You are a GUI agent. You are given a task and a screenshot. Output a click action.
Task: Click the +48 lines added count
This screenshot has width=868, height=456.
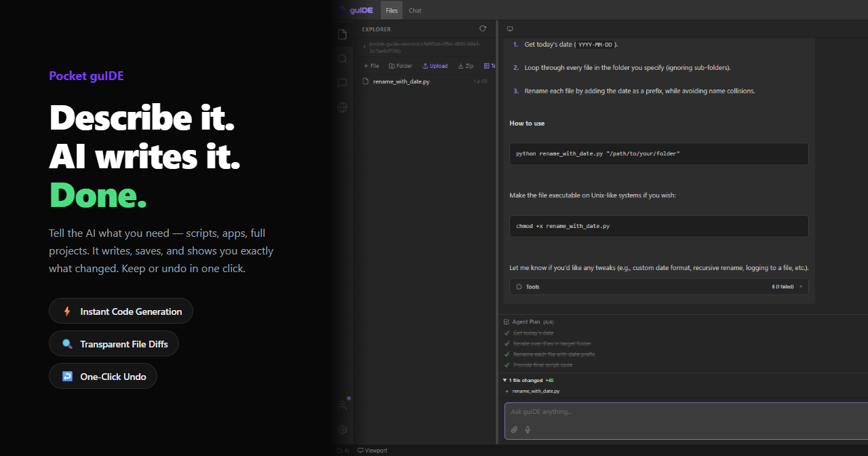click(x=549, y=381)
